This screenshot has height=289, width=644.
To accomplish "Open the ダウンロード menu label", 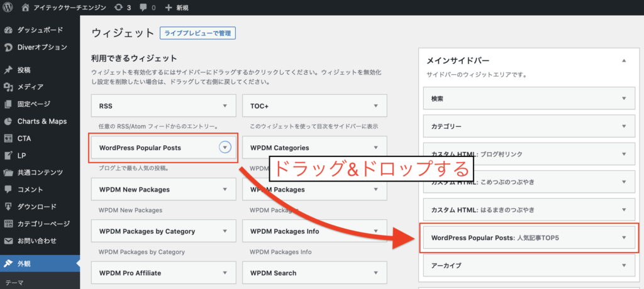I will tap(37, 207).
